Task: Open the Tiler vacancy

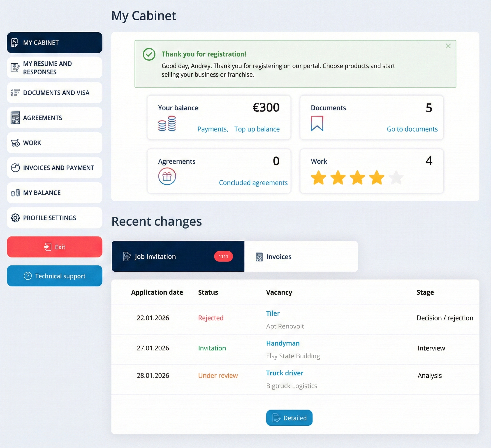Action: tap(273, 313)
